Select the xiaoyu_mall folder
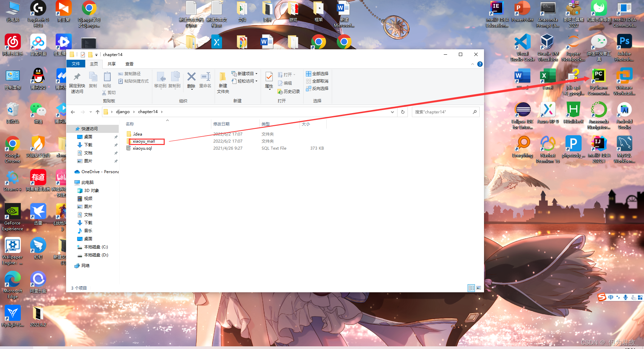The height and width of the screenshot is (349, 644). click(x=144, y=141)
